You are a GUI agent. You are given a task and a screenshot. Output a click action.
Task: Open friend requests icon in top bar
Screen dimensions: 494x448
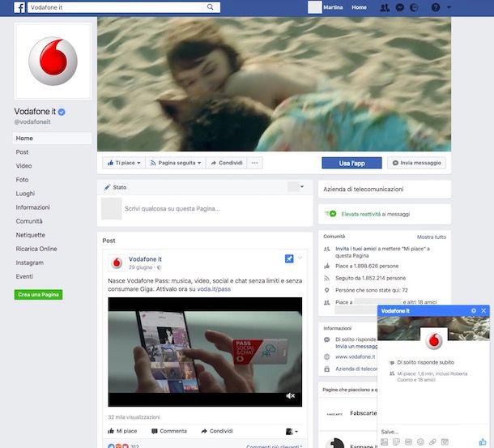pyautogui.click(x=385, y=7)
